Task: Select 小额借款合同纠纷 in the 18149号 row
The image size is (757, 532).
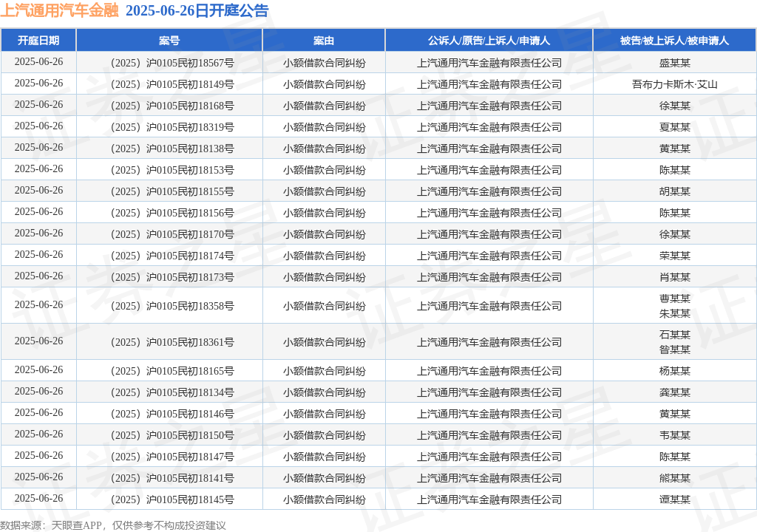Action: 325,84
